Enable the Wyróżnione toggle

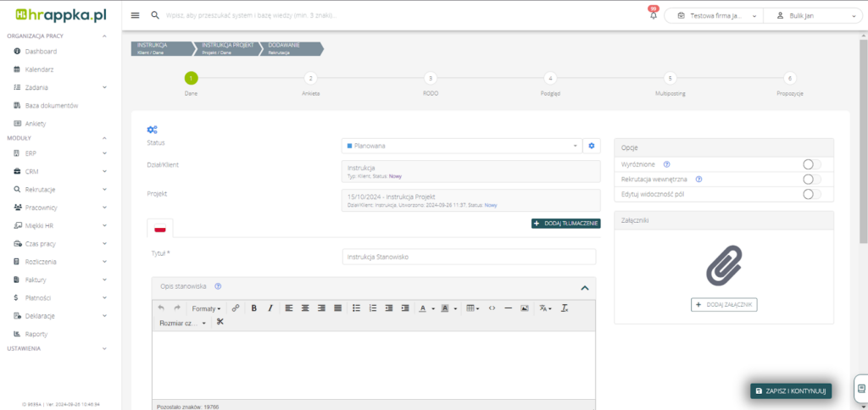[811, 164]
